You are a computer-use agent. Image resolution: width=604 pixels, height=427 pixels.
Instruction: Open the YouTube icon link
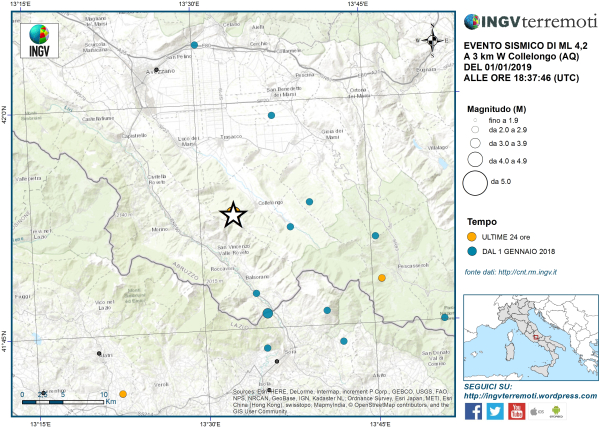click(x=517, y=411)
